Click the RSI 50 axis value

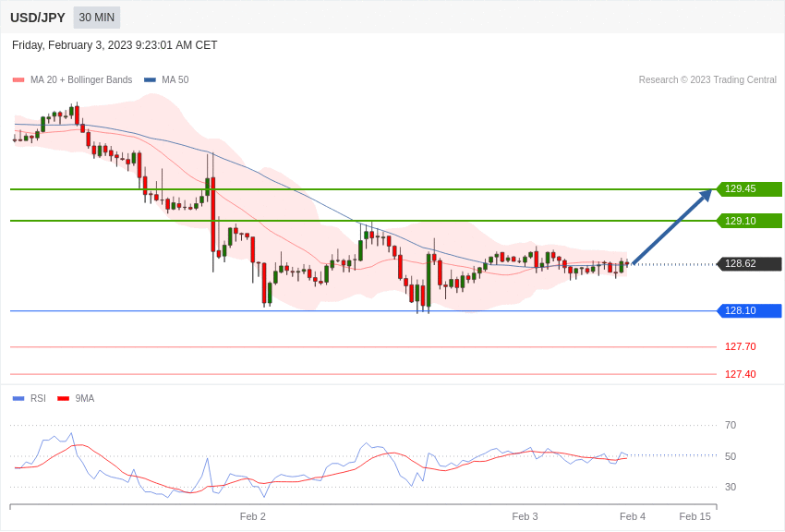click(731, 456)
